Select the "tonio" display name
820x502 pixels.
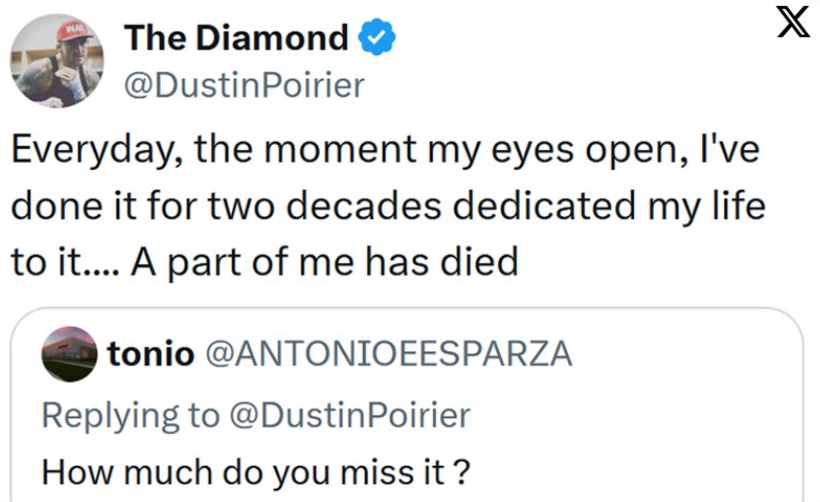pos(150,354)
